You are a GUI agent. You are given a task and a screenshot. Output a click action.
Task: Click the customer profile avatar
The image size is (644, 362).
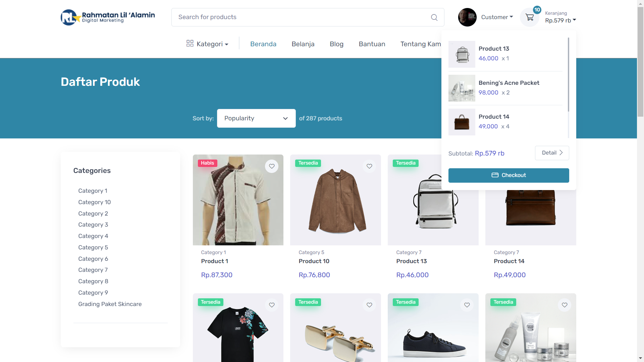coord(467,17)
